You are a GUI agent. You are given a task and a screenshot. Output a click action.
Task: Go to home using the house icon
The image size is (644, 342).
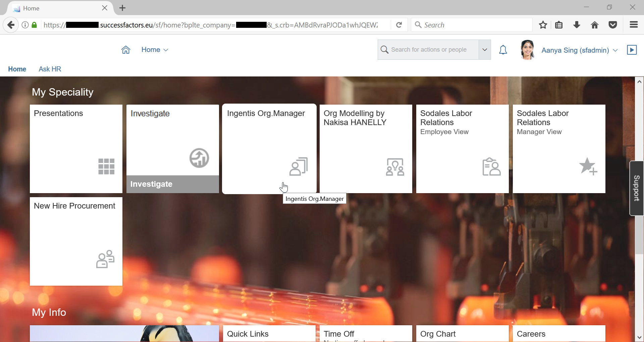tap(126, 50)
